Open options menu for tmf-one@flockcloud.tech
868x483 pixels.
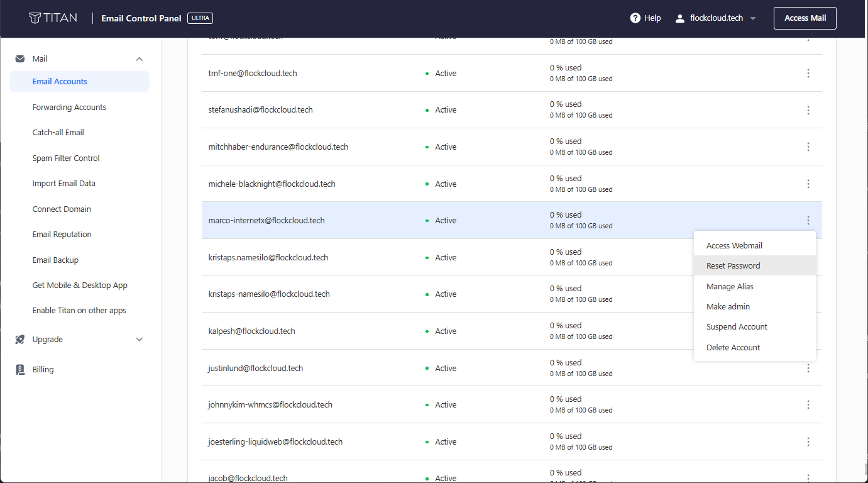808,74
